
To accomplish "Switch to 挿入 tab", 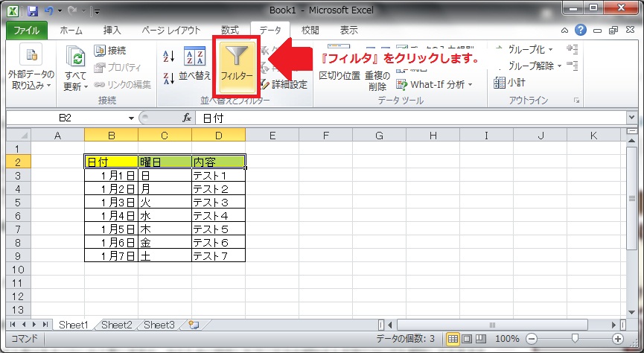I will point(112,31).
